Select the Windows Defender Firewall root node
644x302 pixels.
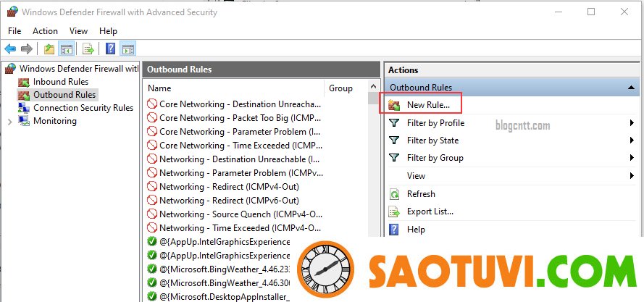click(79, 69)
